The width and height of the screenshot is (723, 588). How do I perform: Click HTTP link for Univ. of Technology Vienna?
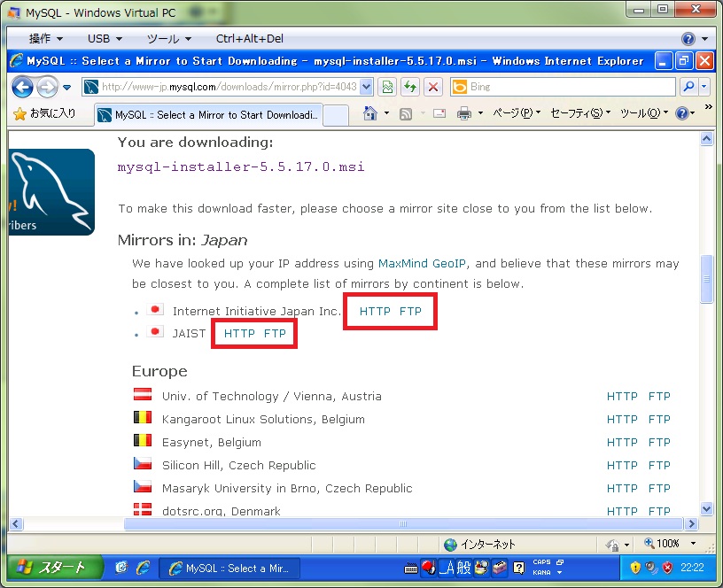pos(622,397)
